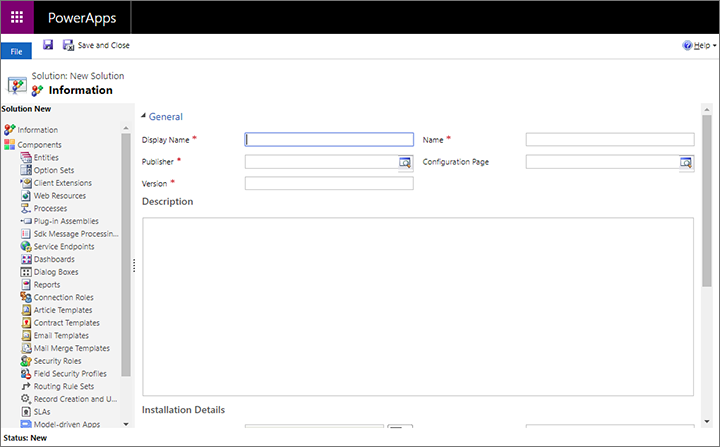
Task: Click the Status: New text
Action: coord(25,438)
